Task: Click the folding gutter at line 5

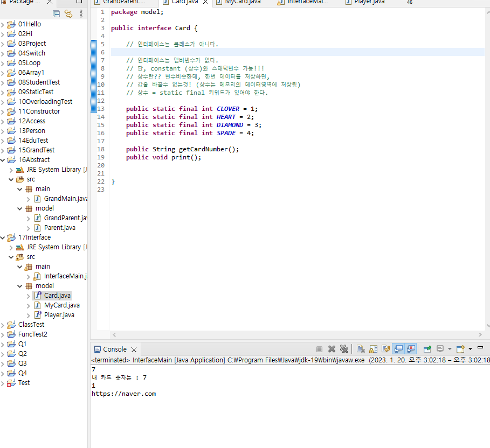Action: (93, 44)
